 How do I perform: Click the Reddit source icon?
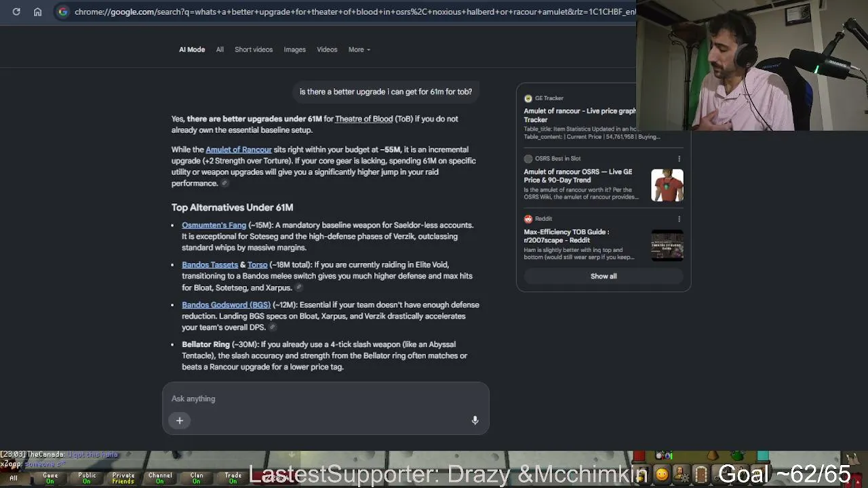point(528,219)
